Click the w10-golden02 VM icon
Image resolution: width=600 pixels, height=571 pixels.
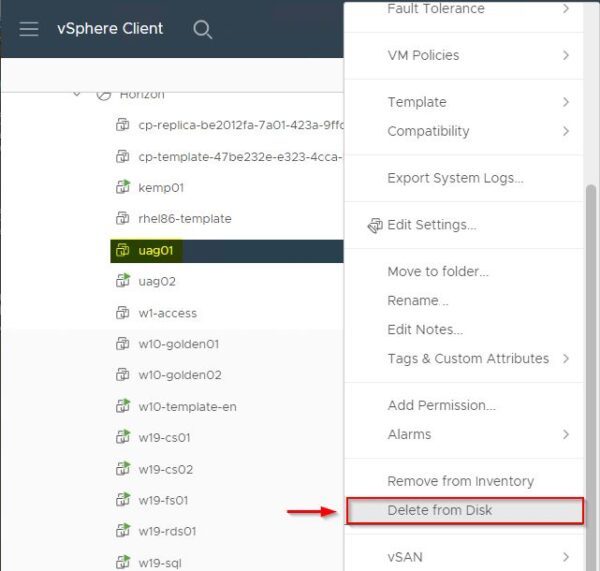pyautogui.click(x=122, y=375)
